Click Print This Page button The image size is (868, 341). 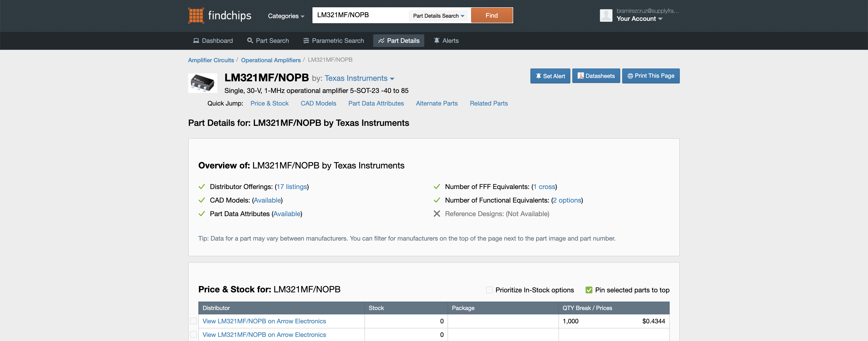[x=651, y=76]
